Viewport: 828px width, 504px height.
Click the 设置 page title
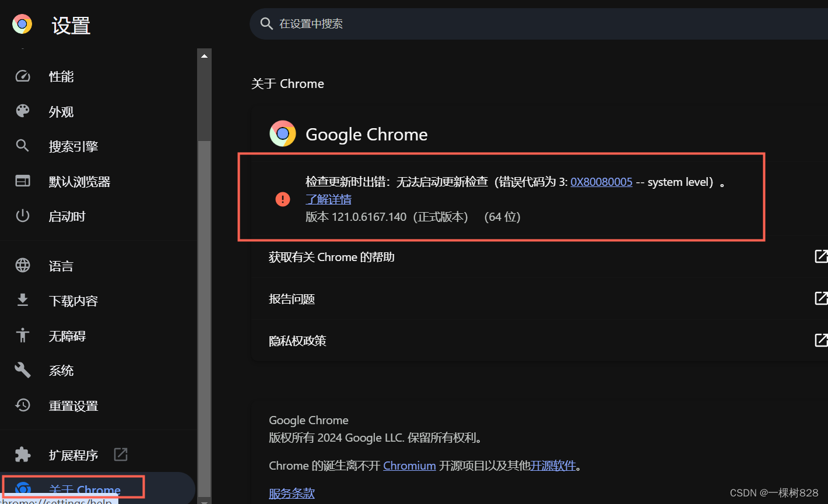pyautogui.click(x=71, y=25)
